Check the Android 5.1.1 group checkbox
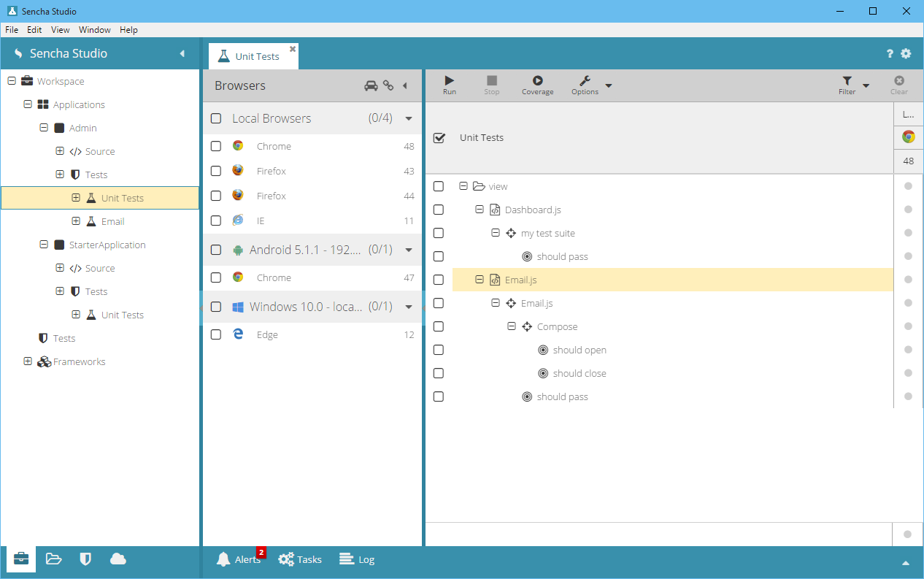The width and height of the screenshot is (924, 579). tap(216, 250)
